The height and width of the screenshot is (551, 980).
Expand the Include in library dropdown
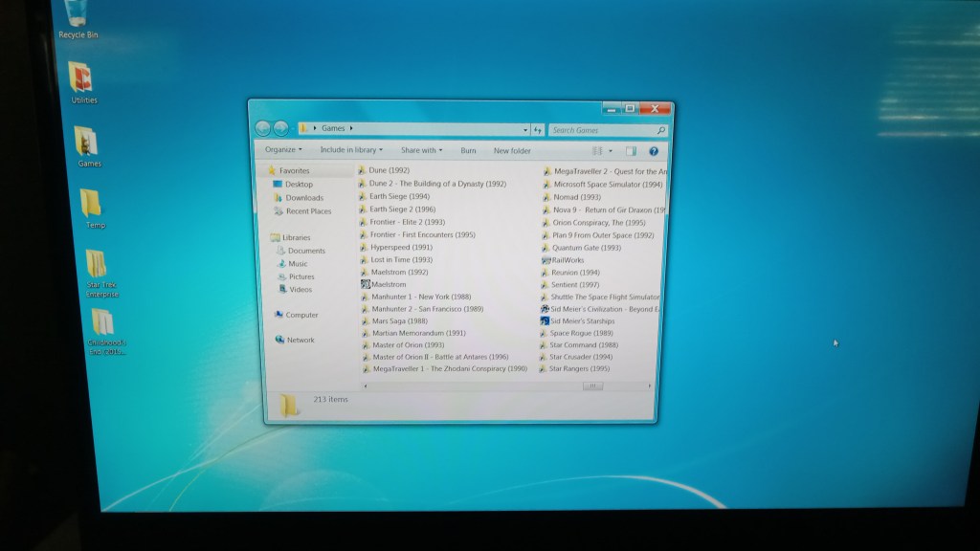pos(350,150)
